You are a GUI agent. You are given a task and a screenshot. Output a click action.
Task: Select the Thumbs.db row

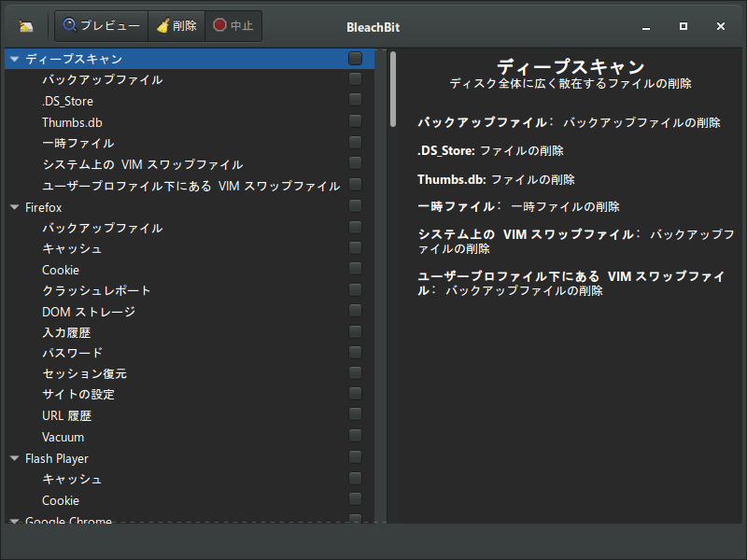pos(190,122)
